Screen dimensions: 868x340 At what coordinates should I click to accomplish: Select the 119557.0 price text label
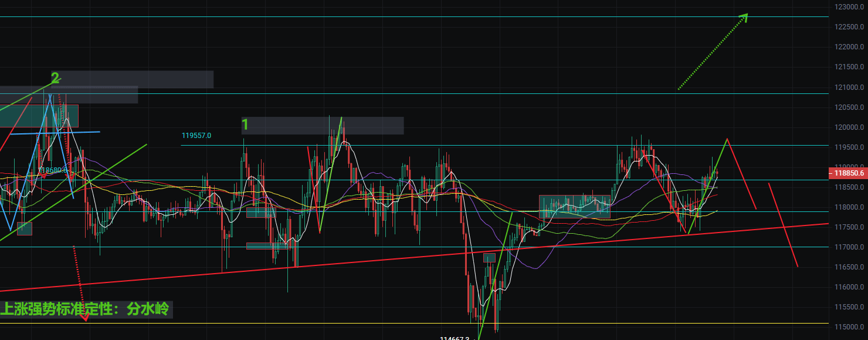[196, 135]
